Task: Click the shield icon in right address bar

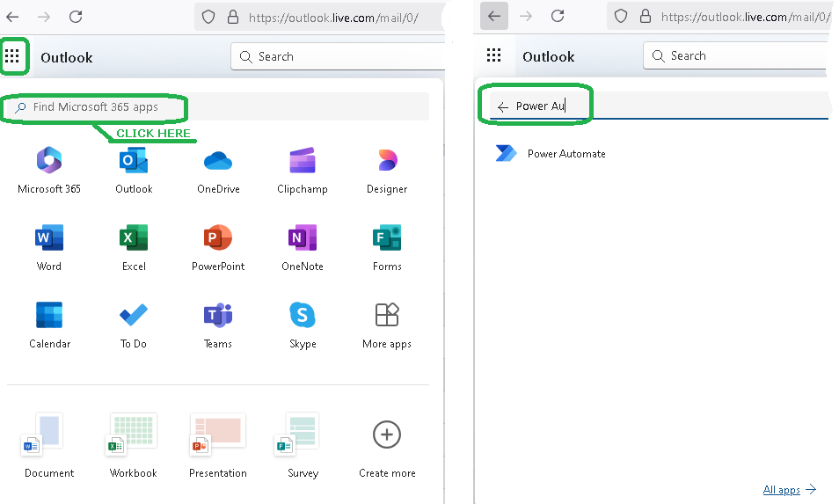Action: [621, 17]
